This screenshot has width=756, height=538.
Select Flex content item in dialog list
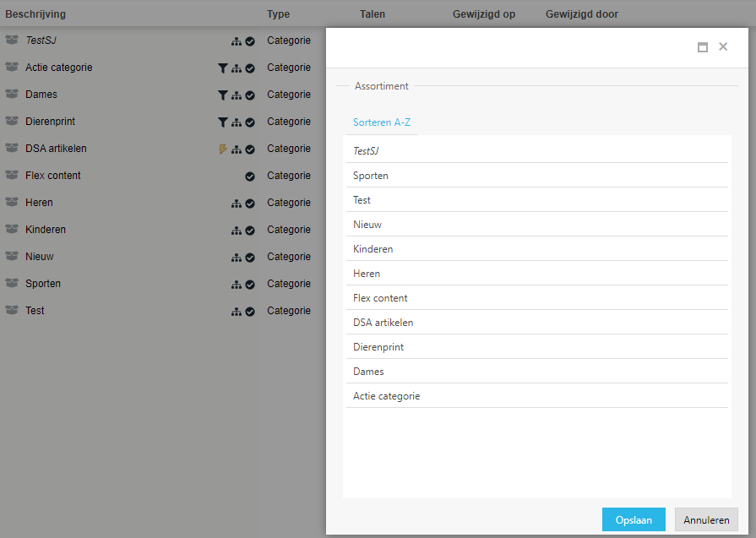pos(536,298)
